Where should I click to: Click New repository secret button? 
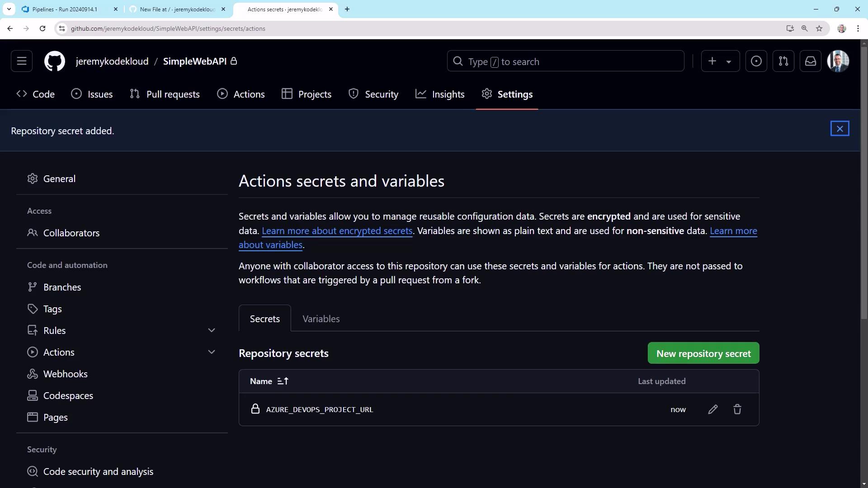703,353
